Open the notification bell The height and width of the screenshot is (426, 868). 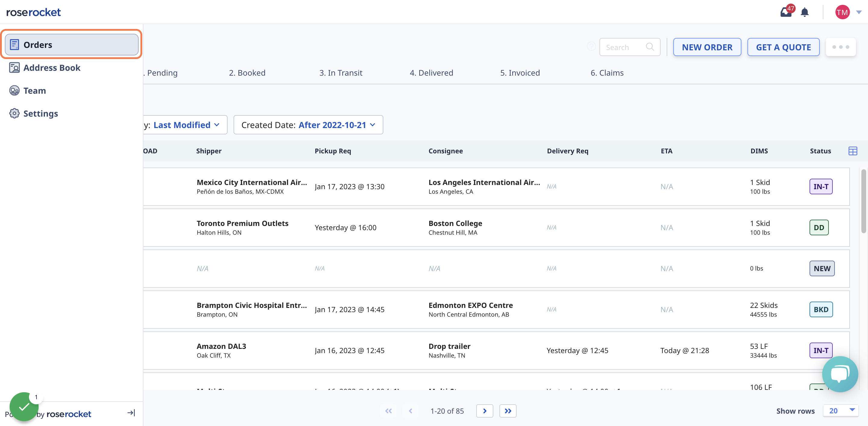click(x=805, y=12)
